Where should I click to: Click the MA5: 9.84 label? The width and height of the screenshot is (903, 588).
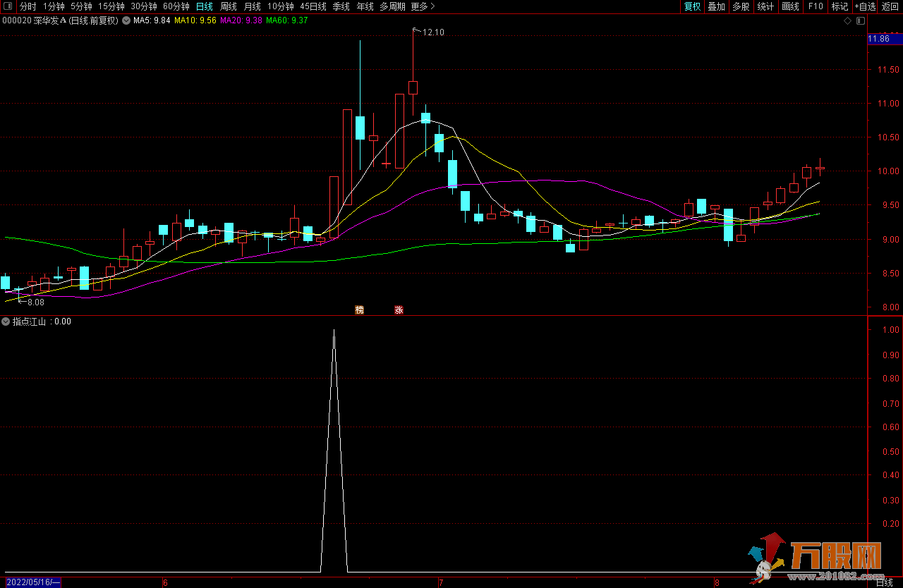pos(152,20)
